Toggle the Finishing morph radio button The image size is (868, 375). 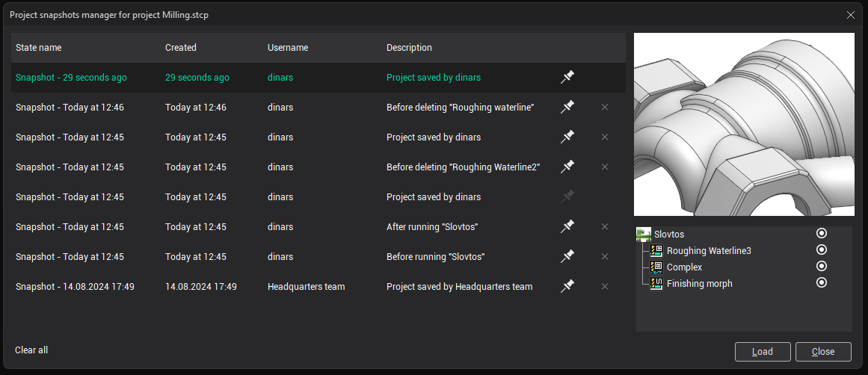tap(822, 283)
